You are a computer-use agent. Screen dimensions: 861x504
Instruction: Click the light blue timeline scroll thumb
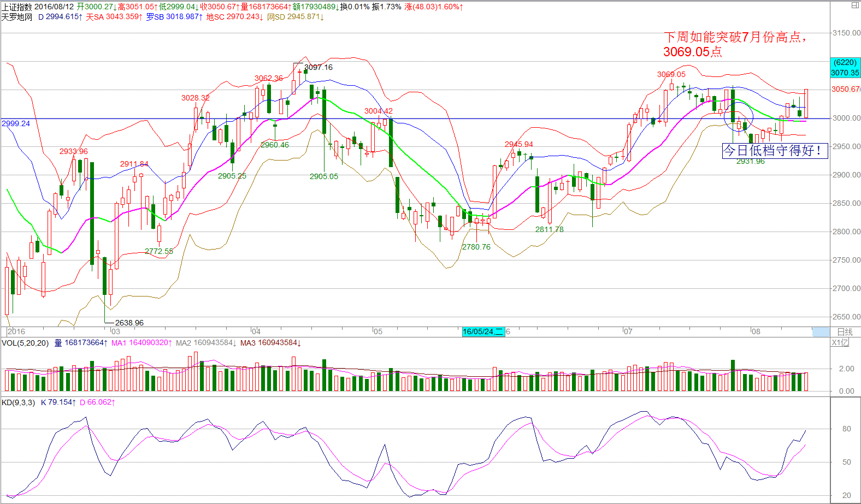821,331
